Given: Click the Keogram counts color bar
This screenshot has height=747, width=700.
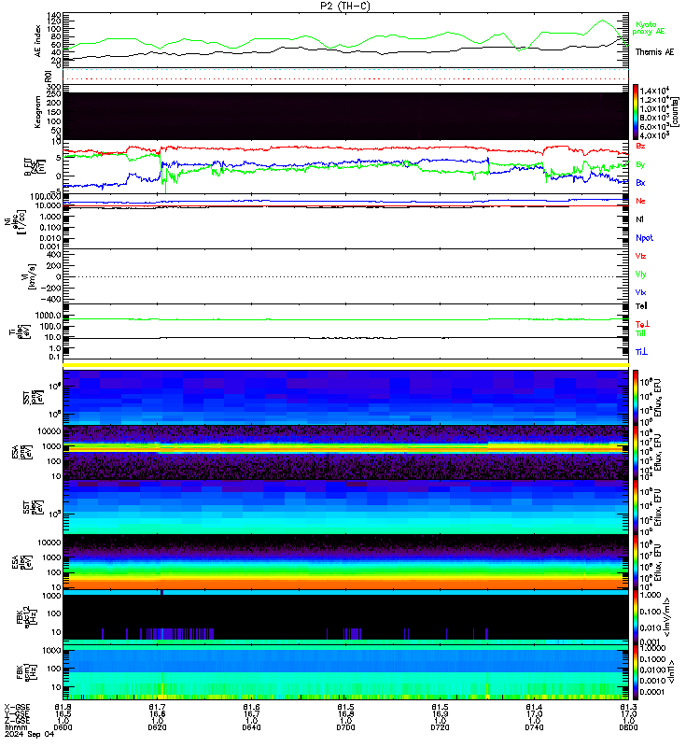Looking at the screenshot, I should 636,112.
